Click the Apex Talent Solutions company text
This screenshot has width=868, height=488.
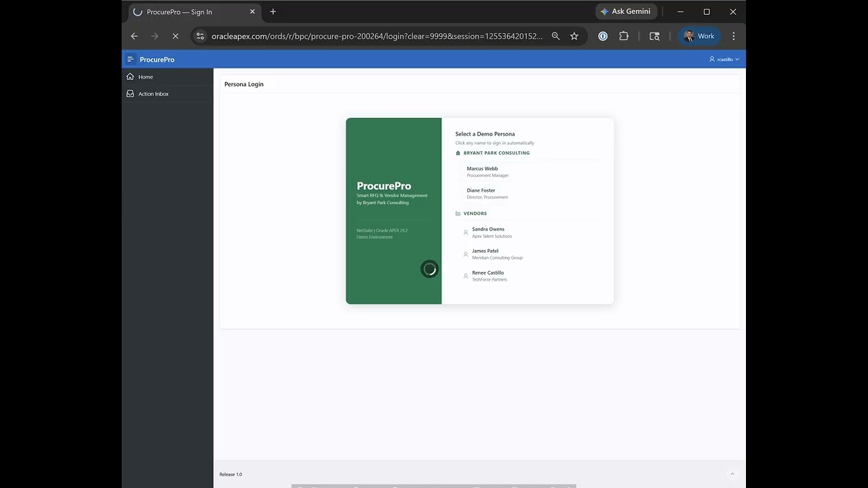(492, 237)
